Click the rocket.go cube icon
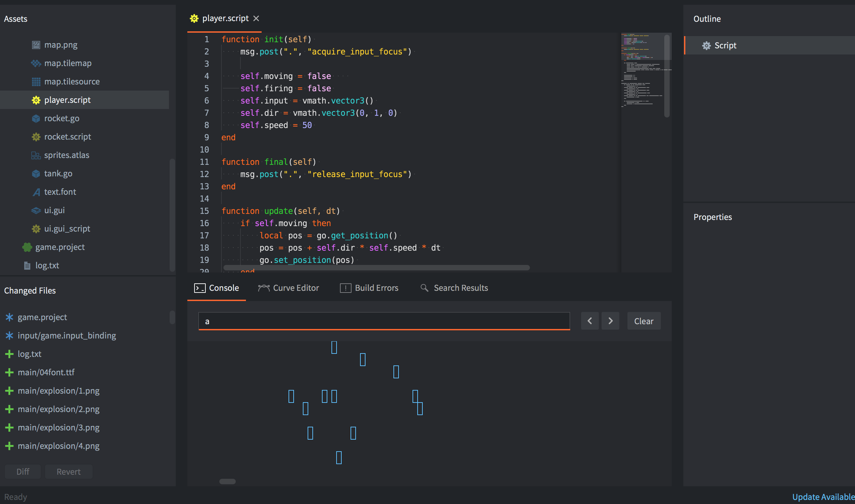Screen dimensions: 855x504 (36, 119)
